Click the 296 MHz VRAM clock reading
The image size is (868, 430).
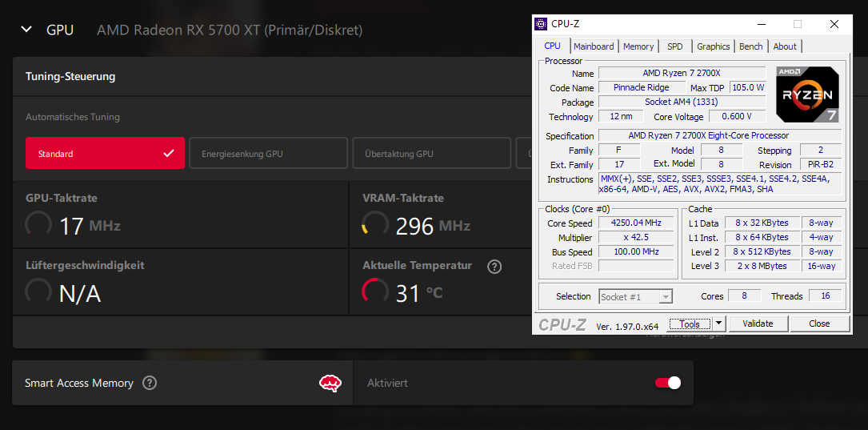tap(433, 226)
